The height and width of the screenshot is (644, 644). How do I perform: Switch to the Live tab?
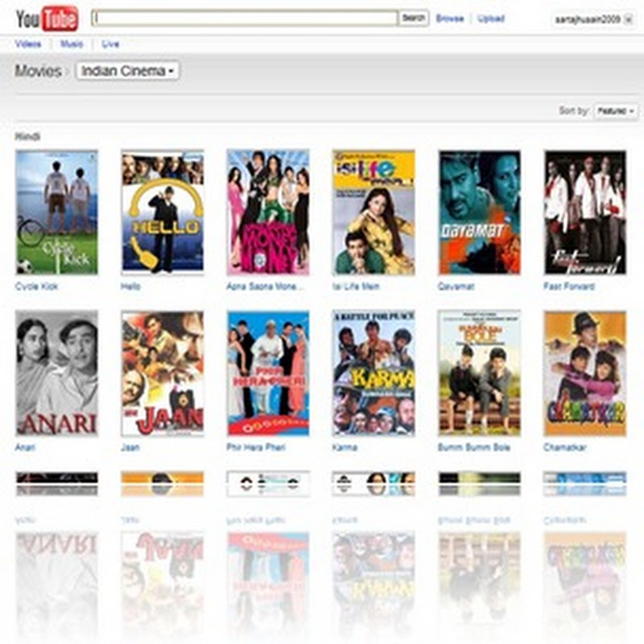click(x=110, y=44)
